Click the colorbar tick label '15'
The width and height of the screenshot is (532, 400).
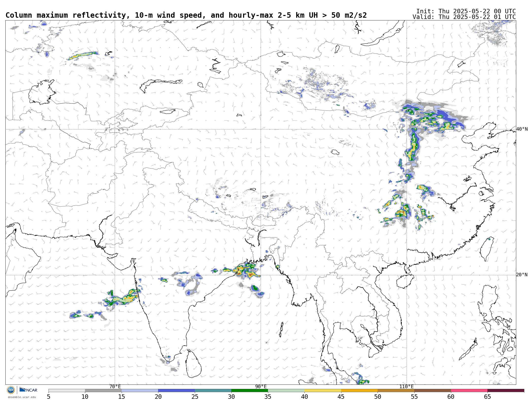[x=122, y=397]
